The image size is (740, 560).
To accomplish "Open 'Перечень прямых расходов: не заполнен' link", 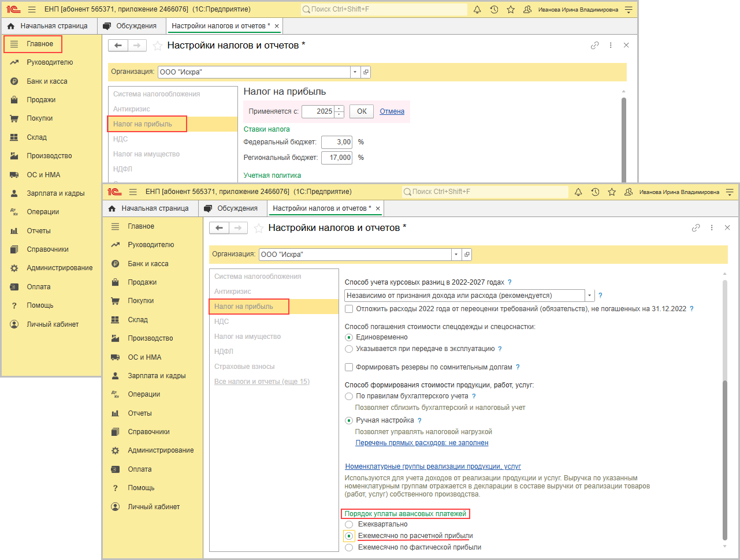I will 422,443.
